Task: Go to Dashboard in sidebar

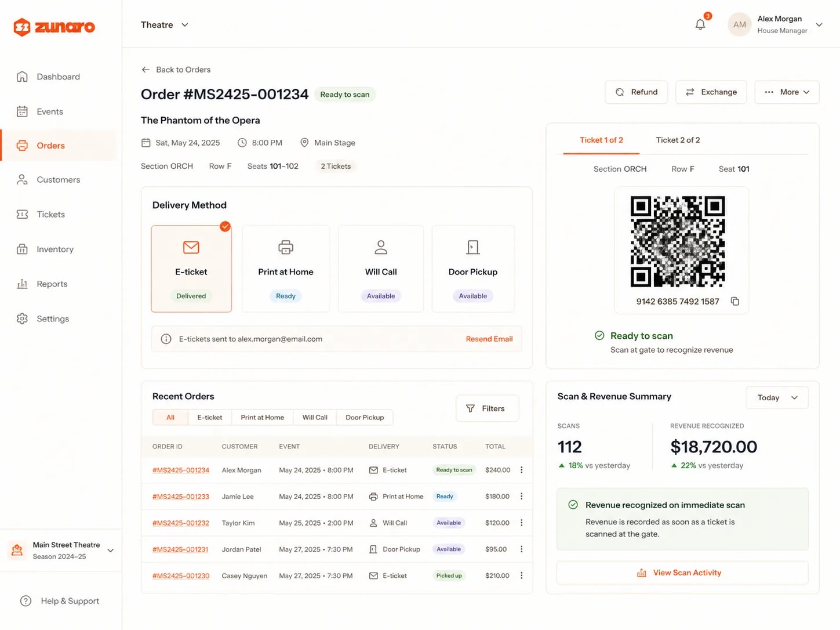Action: point(59,77)
